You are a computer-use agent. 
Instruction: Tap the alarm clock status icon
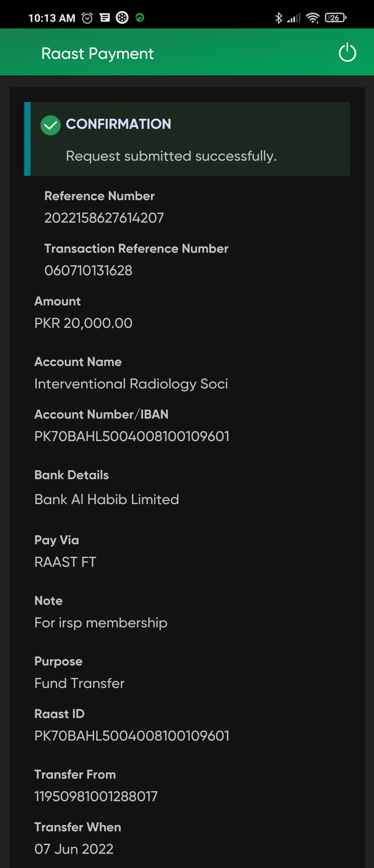pos(87,18)
